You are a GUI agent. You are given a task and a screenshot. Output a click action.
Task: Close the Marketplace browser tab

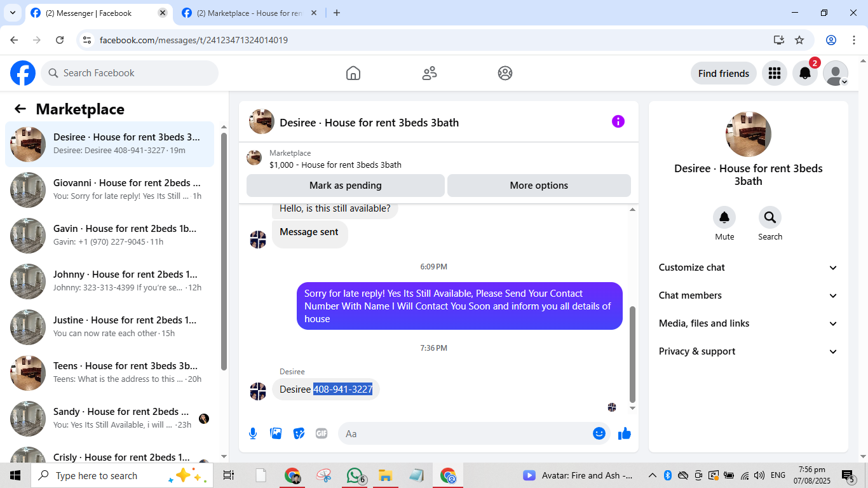pos(314,13)
